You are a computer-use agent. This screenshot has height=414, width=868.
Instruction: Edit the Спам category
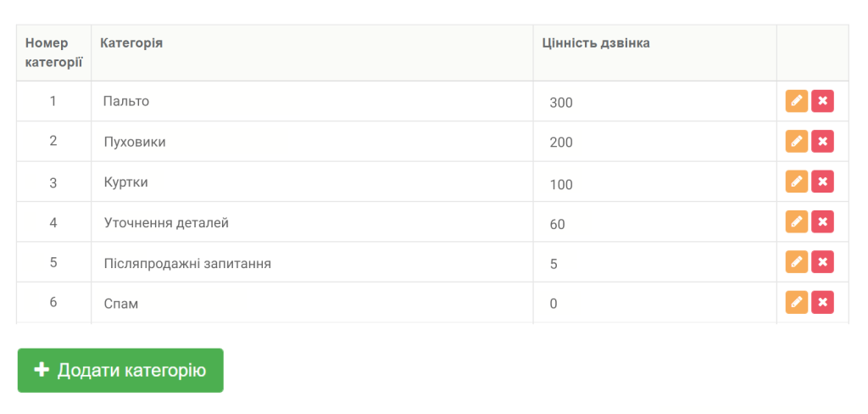tap(797, 302)
